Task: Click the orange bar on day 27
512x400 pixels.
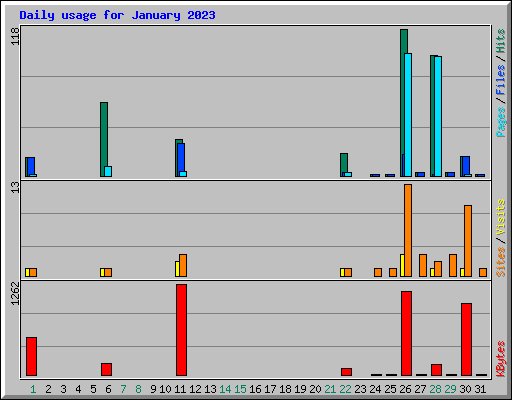Action: (x=423, y=265)
